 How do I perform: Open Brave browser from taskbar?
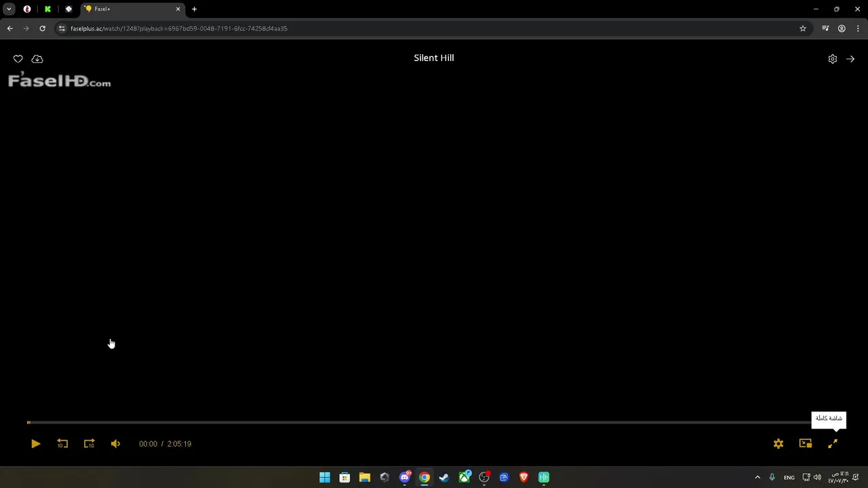tap(524, 477)
